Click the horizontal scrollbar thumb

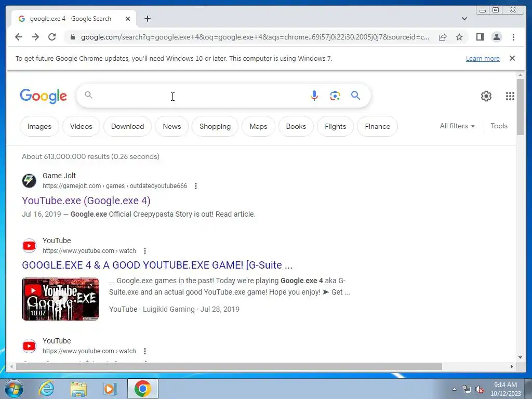click(229, 366)
